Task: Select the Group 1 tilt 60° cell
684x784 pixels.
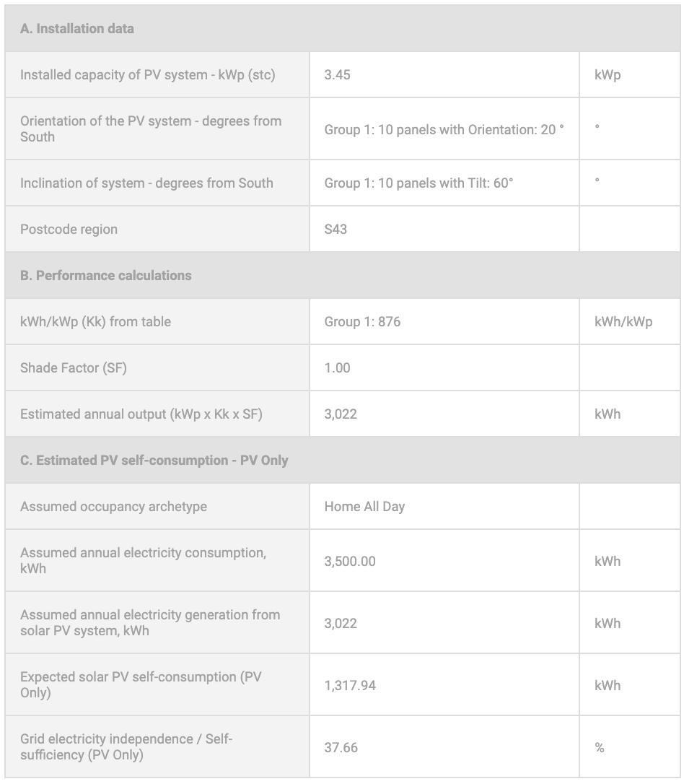Action: tap(418, 183)
